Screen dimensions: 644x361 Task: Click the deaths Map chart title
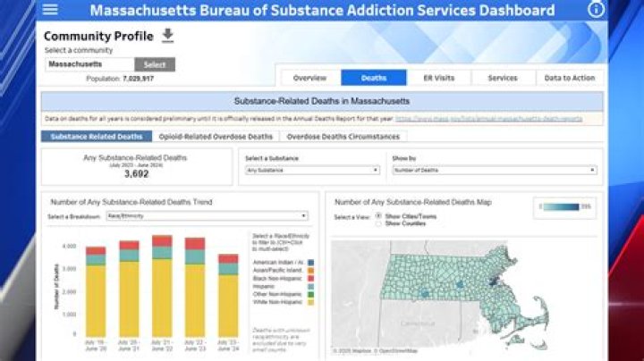click(413, 202)
